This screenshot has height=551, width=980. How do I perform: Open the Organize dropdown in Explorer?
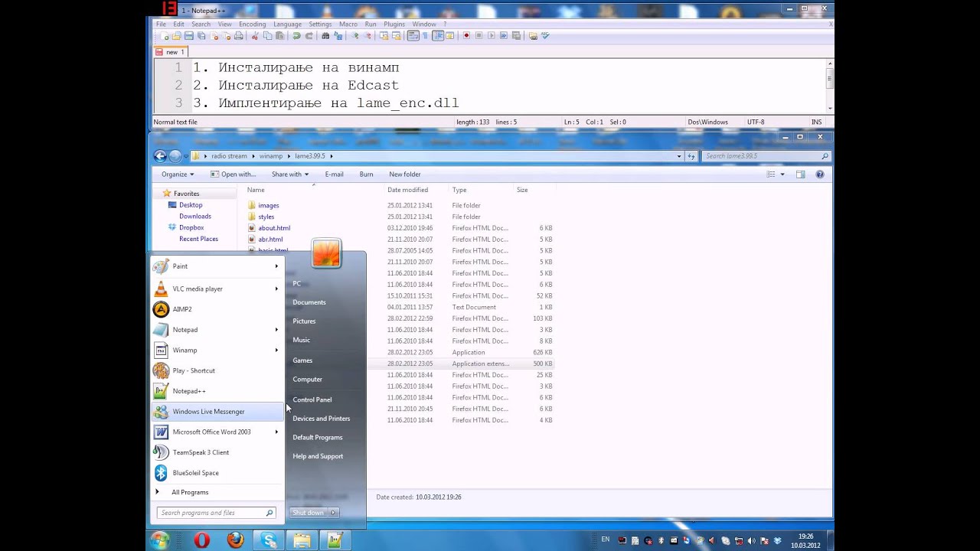coord(178,174)
